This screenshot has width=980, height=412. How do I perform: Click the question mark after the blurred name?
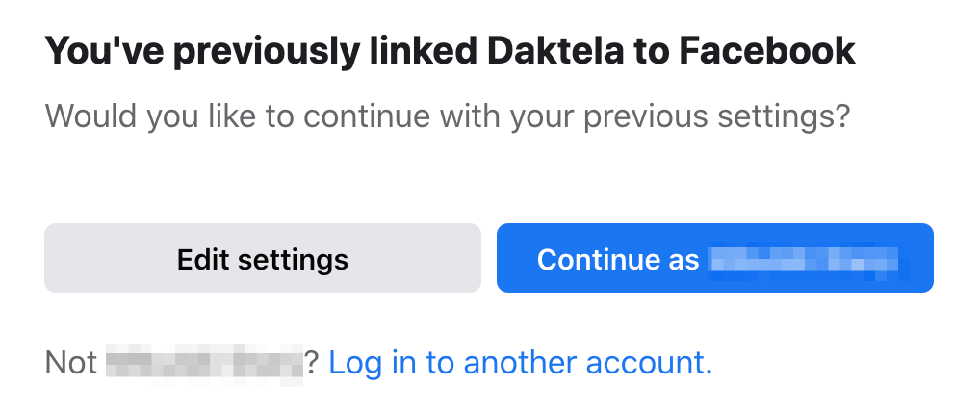pyautogui.click(x=312, y=363)
